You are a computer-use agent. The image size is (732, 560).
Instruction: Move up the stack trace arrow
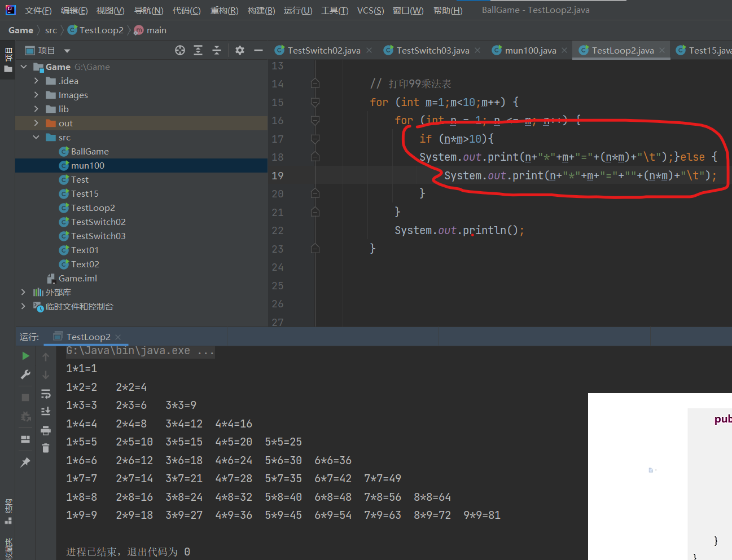[46, 356]
